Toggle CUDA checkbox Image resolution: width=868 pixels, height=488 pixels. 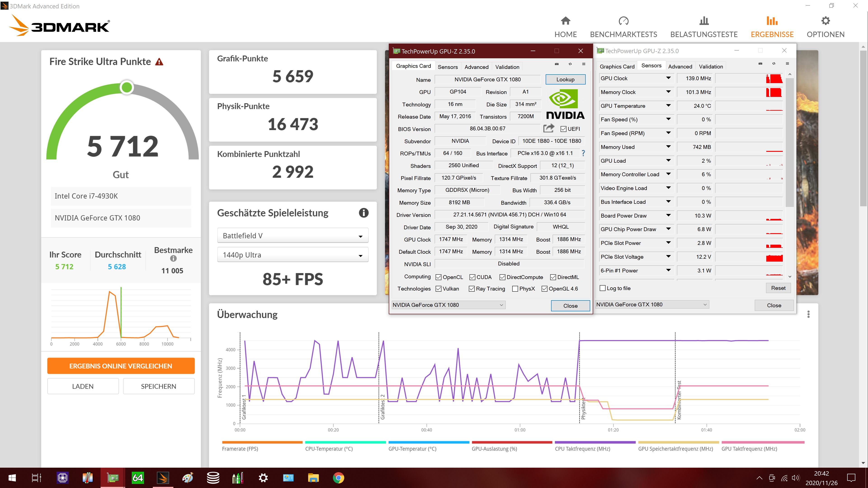pyautogui.click(x=472, y=277)
